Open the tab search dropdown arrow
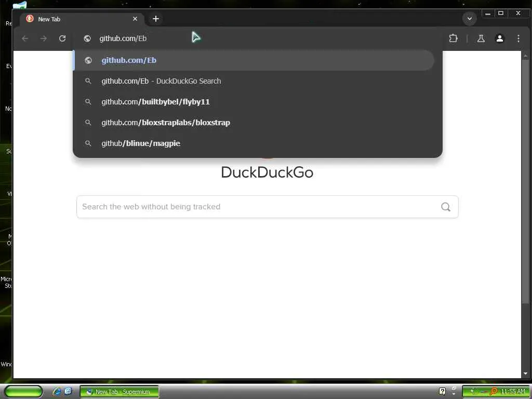This screenshot has height=399, width=532. 470,19
